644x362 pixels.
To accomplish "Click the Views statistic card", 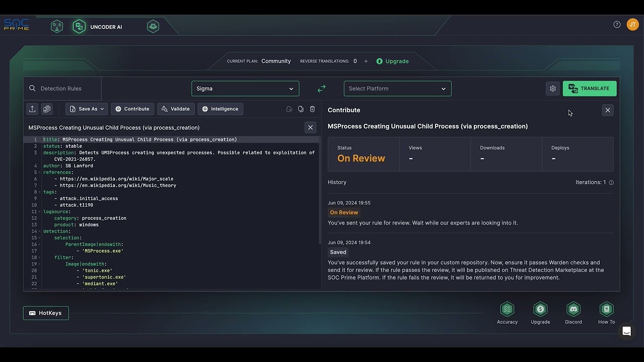I will [435, 154].
